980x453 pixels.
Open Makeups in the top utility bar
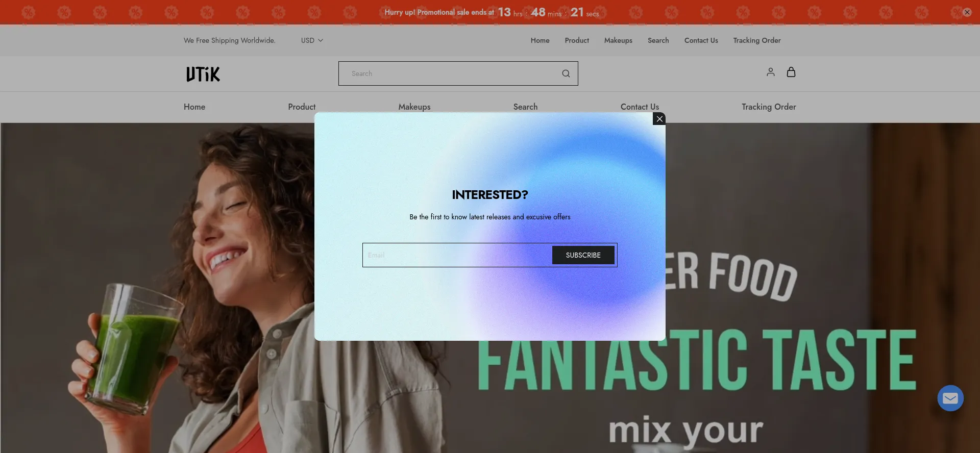[618, 40]
